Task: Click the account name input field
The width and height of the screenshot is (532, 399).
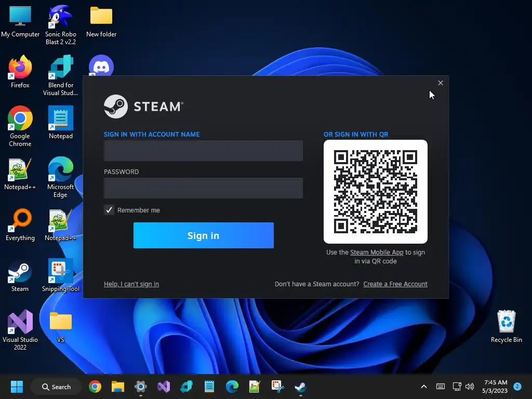Action: pos(203,151)
